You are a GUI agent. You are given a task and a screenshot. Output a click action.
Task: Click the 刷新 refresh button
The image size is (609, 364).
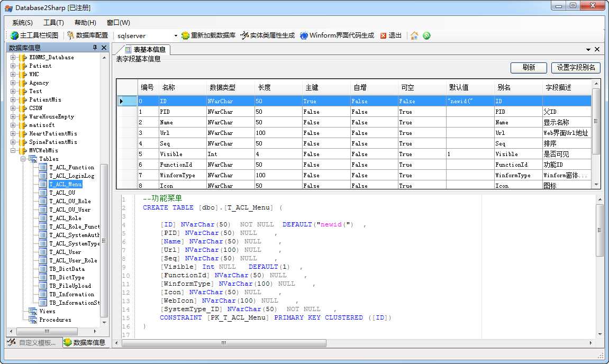(x=529, y=68)
